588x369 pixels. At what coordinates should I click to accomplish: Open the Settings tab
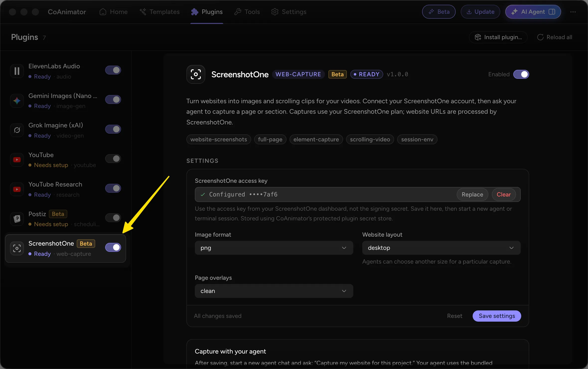pos(289,12)
